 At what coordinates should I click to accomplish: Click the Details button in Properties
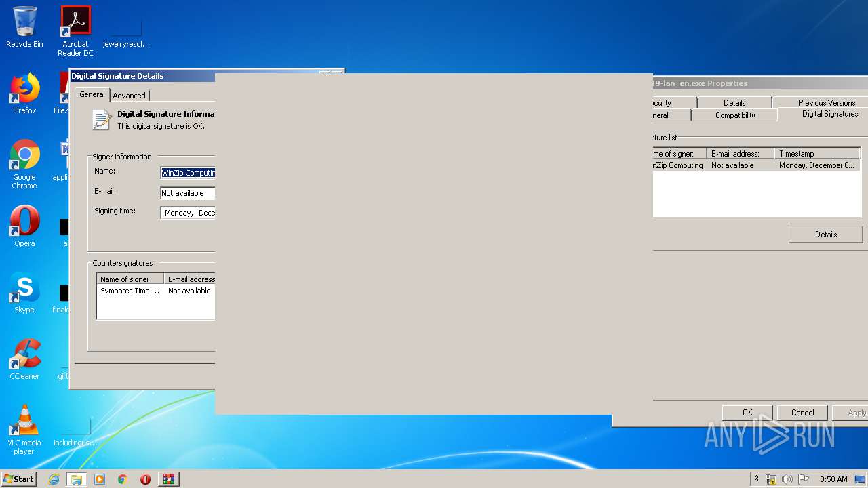point(825,235)
